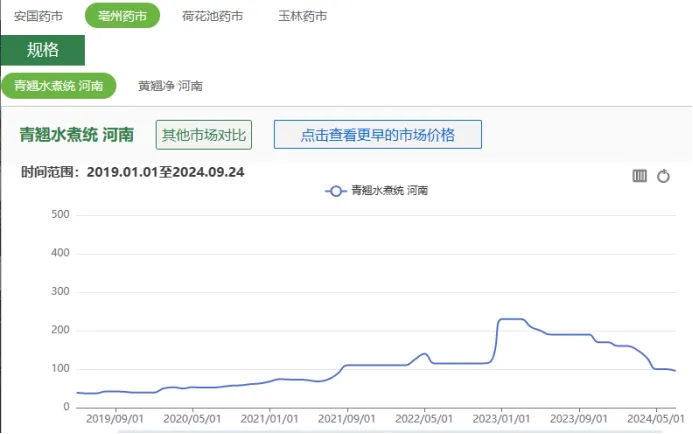This screenshot has height=434, width=693.
Task: Click the 2019/09/01 axis label
Action: [115, 418]
